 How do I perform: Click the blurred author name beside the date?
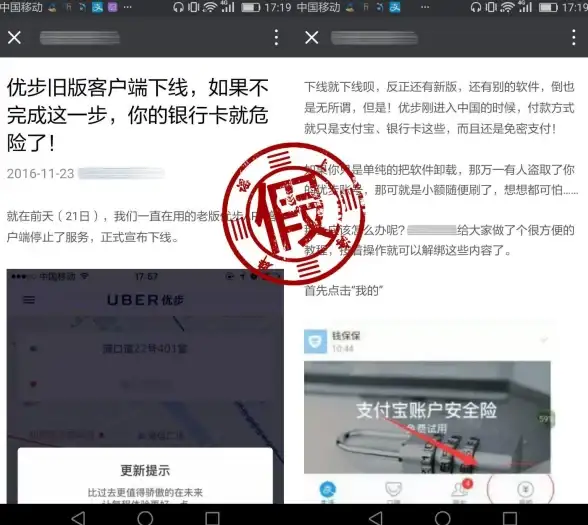pyautogui.click(x=121, y=174)
